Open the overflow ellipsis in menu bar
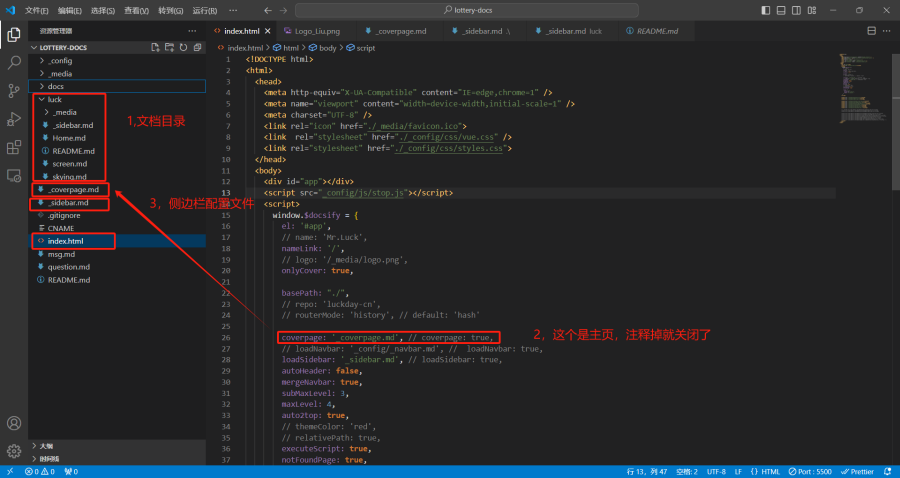 pos(232,10)
